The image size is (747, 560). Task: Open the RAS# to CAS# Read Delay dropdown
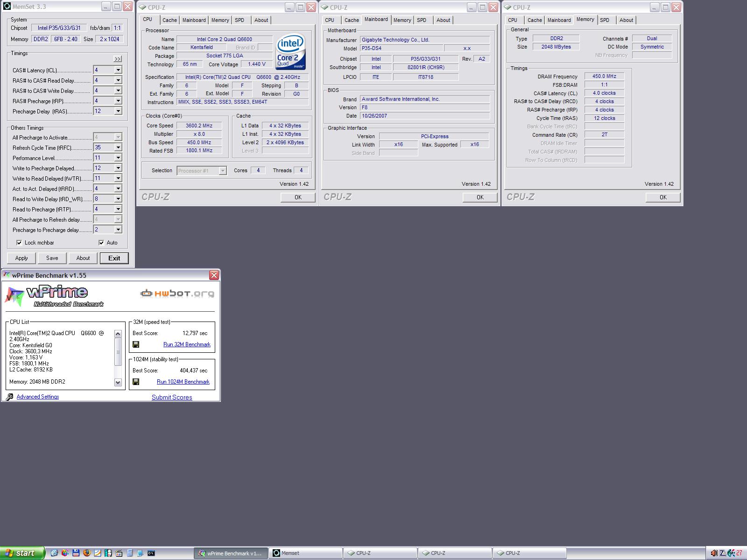point(118,80)
